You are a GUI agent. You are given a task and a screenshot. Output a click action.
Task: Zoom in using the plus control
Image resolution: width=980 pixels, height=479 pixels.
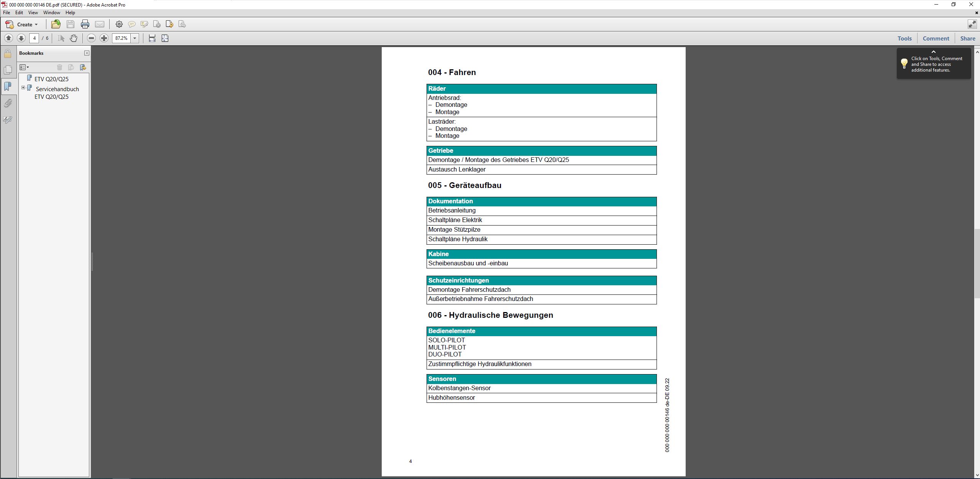(104, 38)
